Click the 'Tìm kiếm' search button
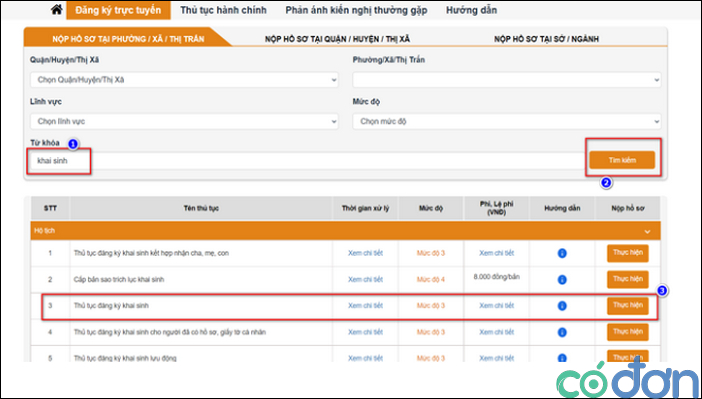The width and height of the screenshot is (702, 399). (x=622, y=160)
